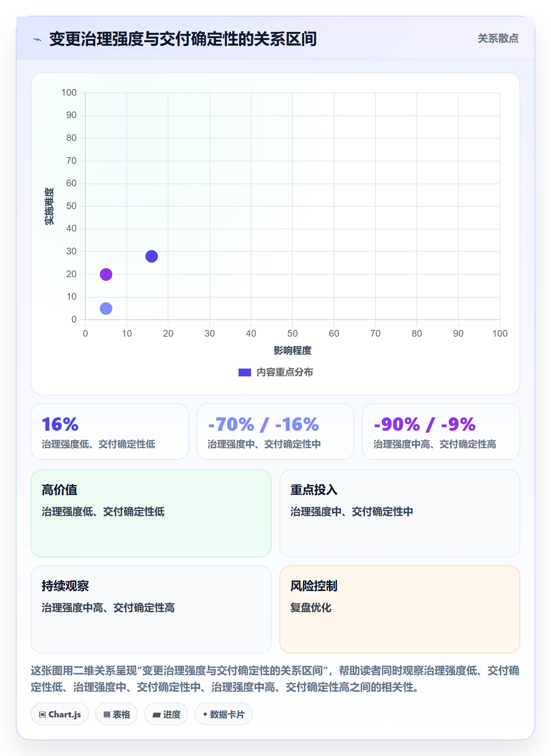Click the 影响程度 x-axis title

pos(292,350)
